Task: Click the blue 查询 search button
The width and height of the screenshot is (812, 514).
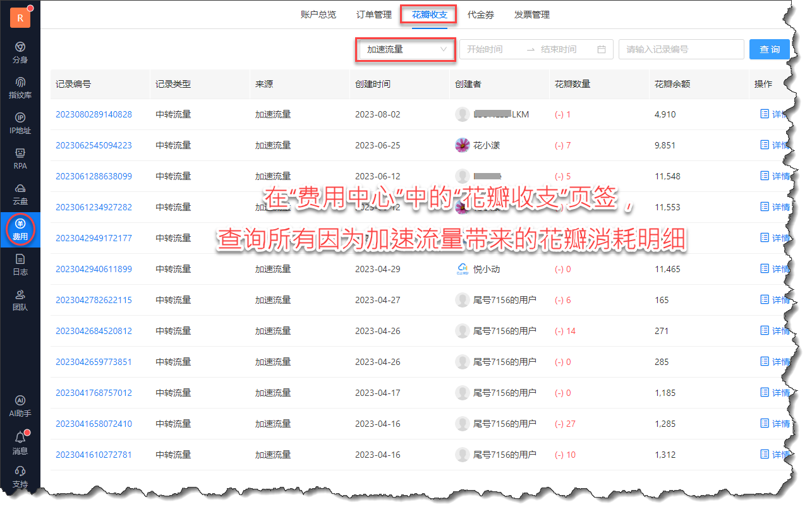Action: [770, 49]
